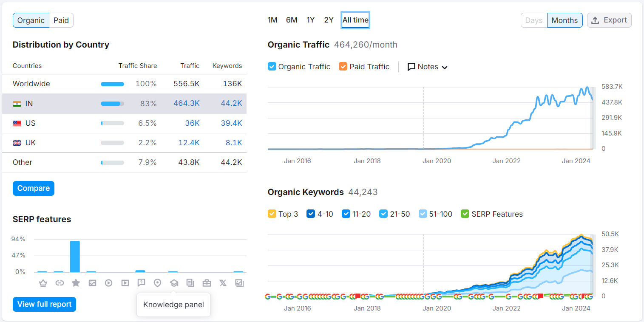Click the crown Featured snippet icon
The height and width of the screenshot is (322, 644).
[43, 283]
